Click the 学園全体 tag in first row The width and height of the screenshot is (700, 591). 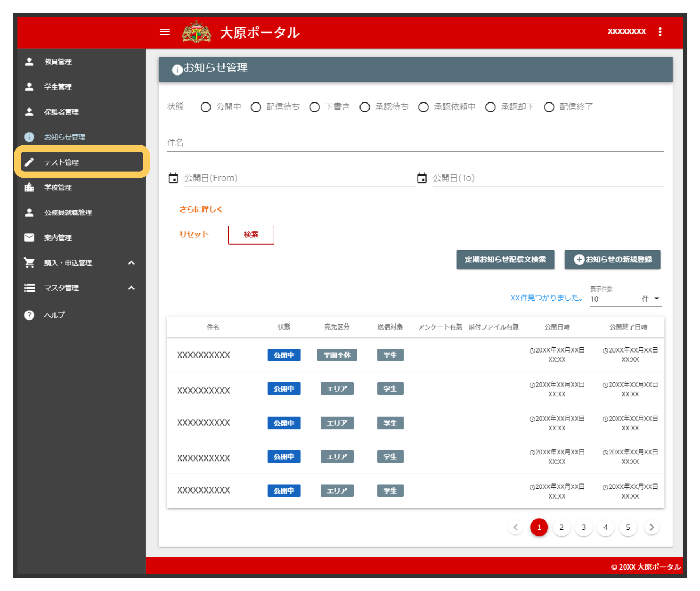point(337,355)
